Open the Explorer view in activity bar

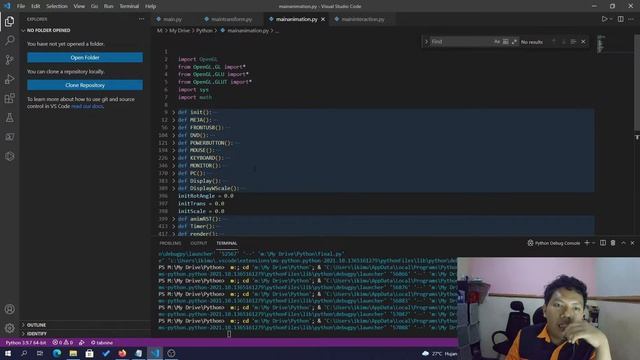[9, 21]
